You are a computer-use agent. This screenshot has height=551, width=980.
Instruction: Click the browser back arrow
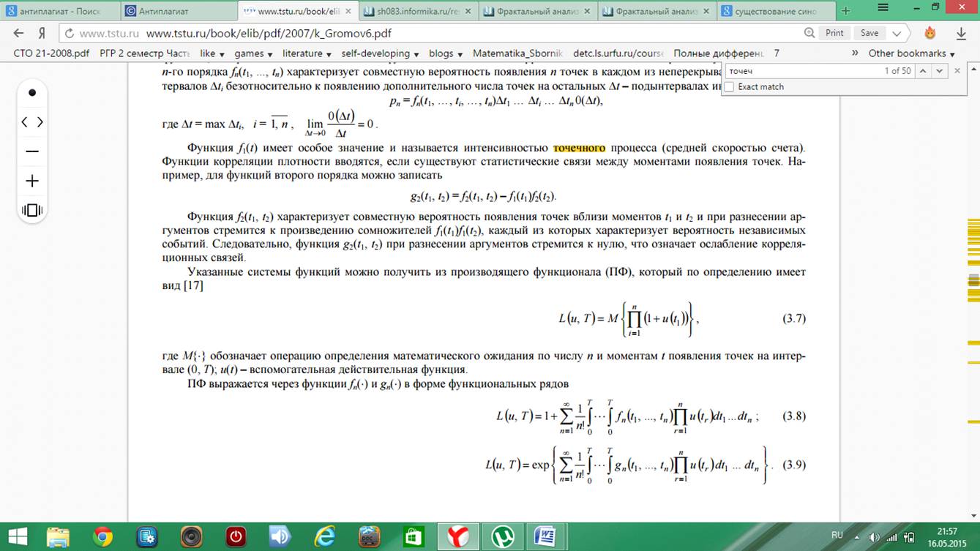[19, 33]
